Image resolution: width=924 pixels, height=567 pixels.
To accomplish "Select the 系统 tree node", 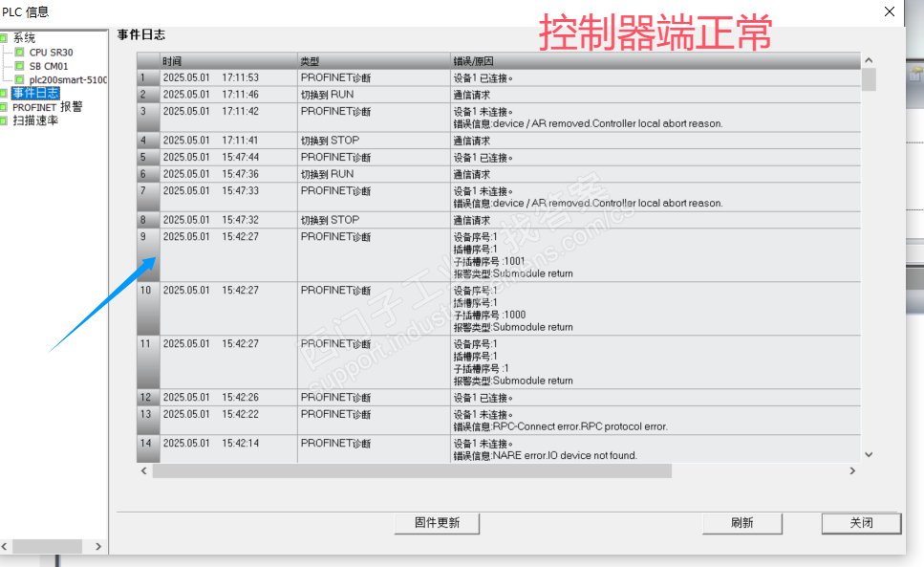I will (x=24, y=37).
